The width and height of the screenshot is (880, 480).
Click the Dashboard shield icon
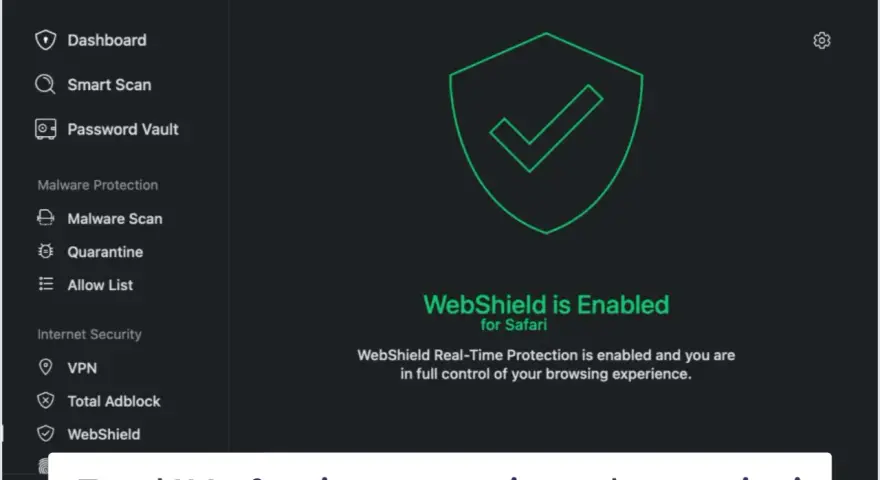click(45, 40)
